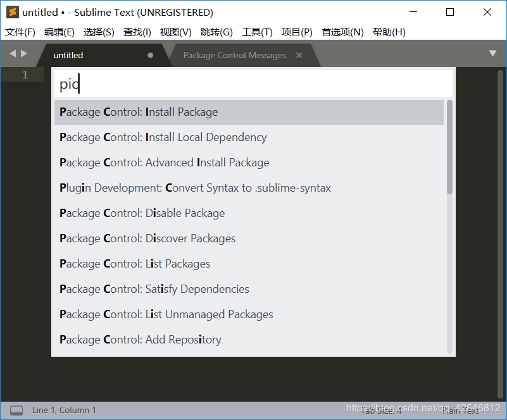Minimize the Sublime Text window
Screen dimensions: 507x420
(x=413, y=12)
